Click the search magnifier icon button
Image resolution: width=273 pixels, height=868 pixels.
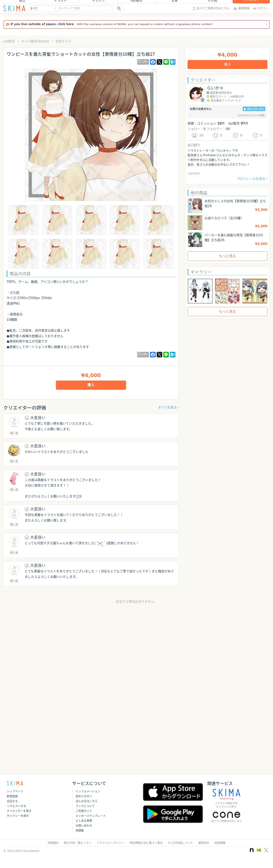pos(119,8)
